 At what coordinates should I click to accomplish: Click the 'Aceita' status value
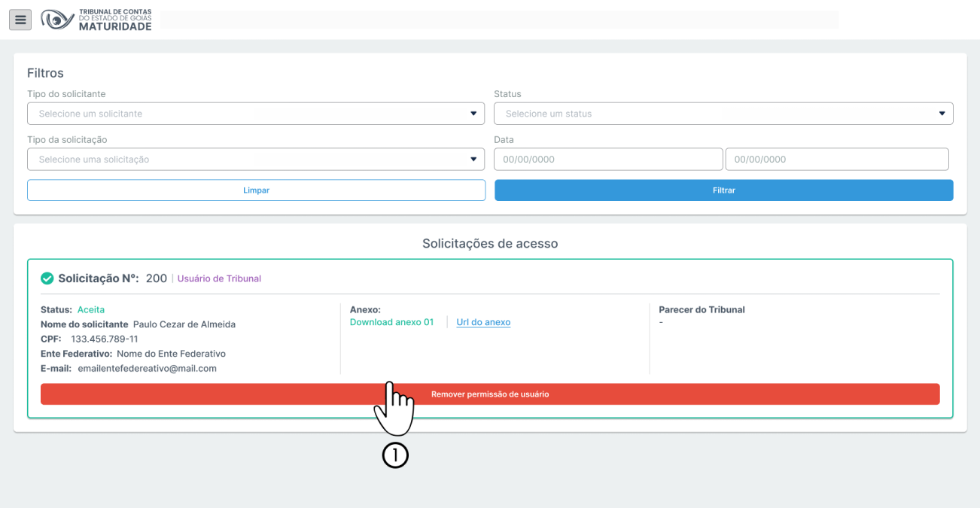(91, 309)
